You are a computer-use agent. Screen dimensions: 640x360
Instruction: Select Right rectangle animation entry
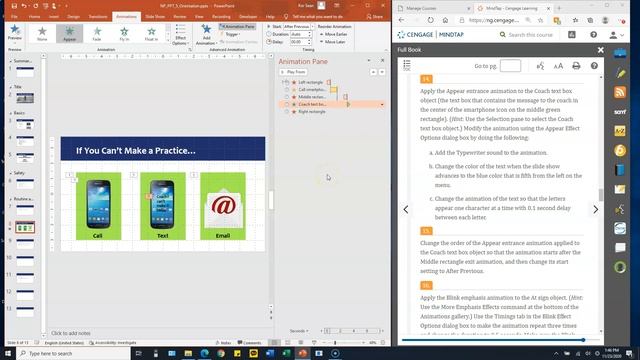click(x=312, y=112)
